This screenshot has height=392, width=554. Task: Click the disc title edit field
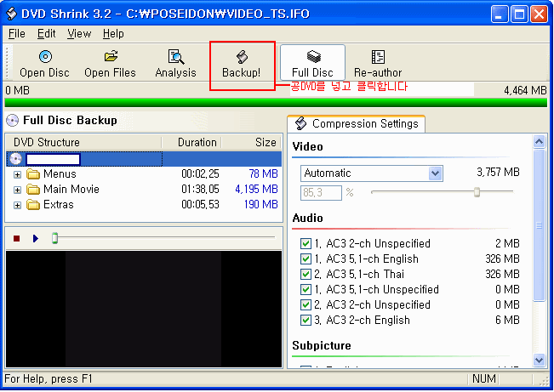54,159
